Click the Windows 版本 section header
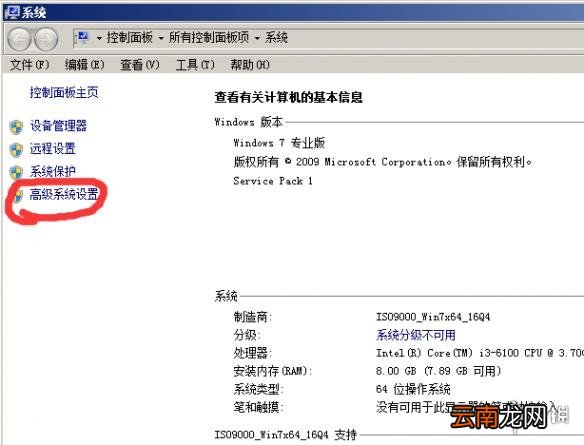This screenshot has height=445, width=584. coord(248,122)
